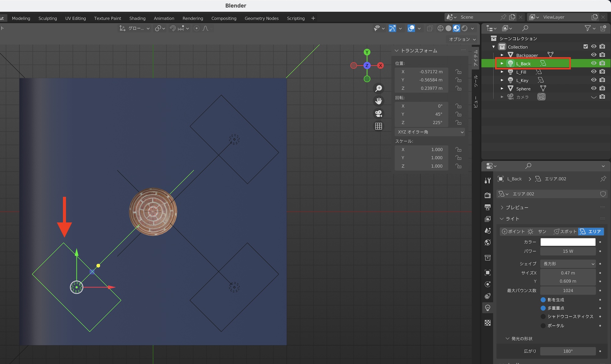This screenshot has width=611, height=364.
Task: Set light type to Spot
Action: point(565,232)
